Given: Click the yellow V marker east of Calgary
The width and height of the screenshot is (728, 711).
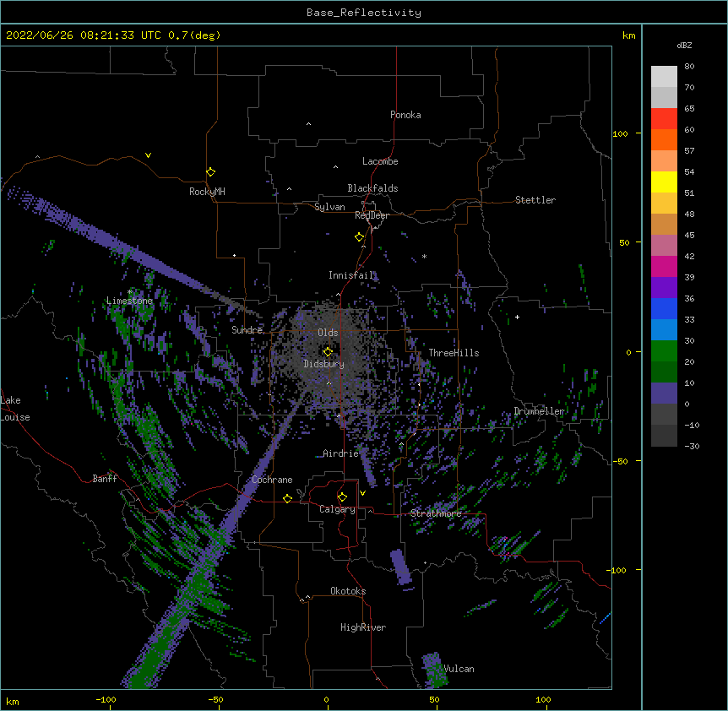Looking at the screenshot, I should point(362,493).
